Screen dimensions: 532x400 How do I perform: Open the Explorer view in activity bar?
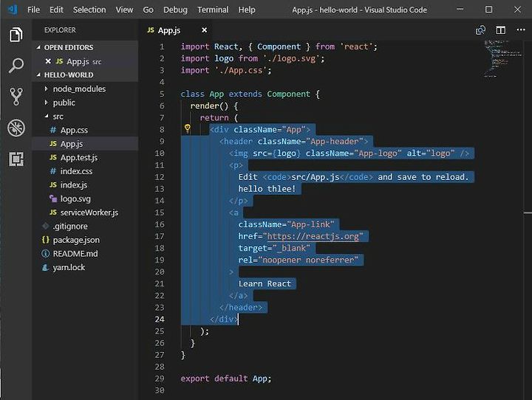point(16,35)
